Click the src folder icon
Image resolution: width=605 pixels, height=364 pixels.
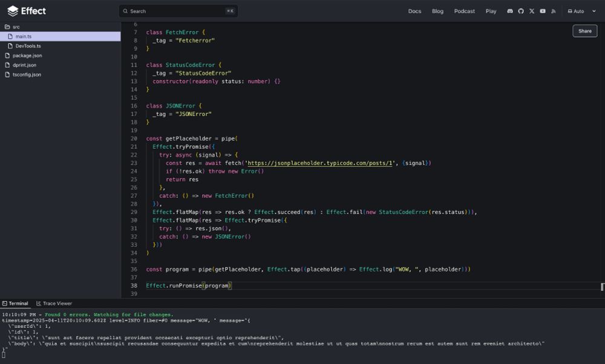point(7,27)
